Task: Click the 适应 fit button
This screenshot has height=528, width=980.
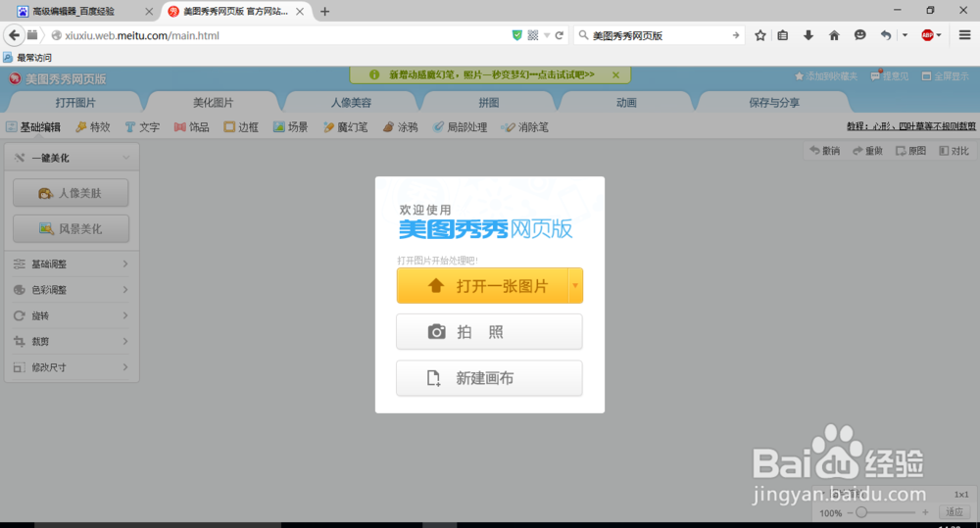Action: pyautogui.click(x=955, y=512)
